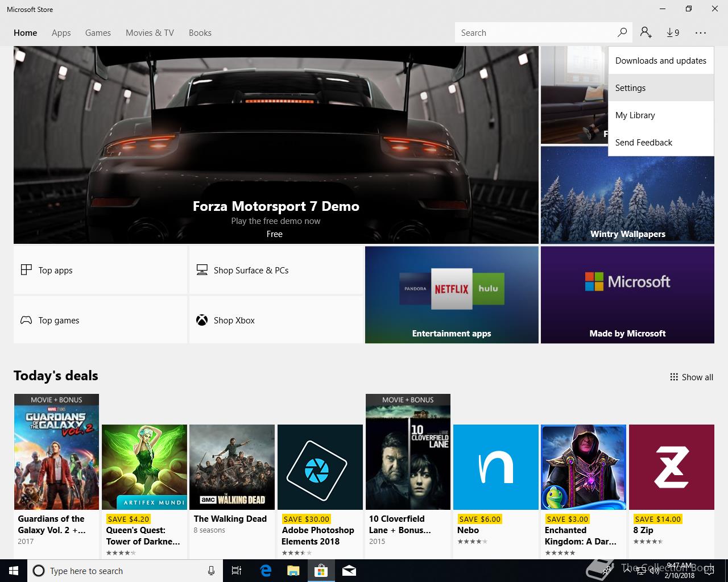
Task: Switch to the Apps tab
Action: tap(61, 32)
